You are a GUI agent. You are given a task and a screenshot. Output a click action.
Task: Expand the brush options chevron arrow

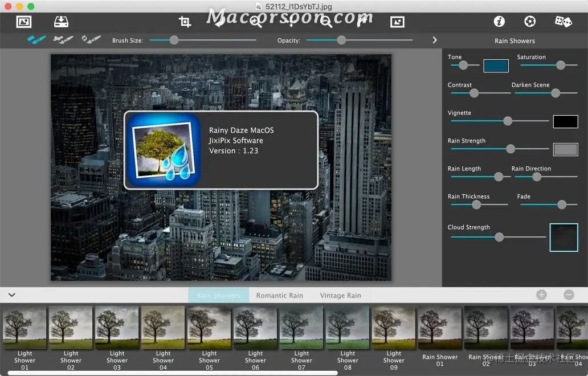435,40
